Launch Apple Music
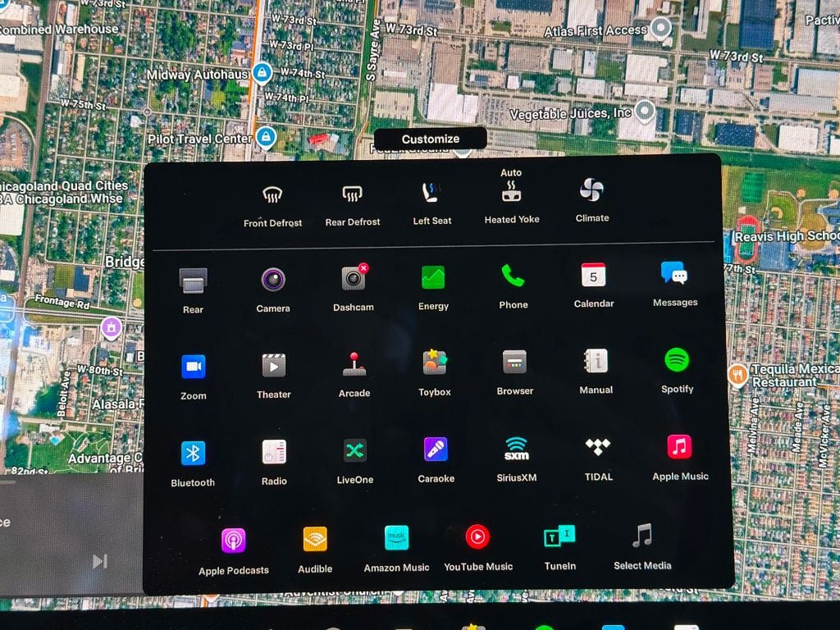Screen dimensions: 840x630 click(x=679, y=447)
